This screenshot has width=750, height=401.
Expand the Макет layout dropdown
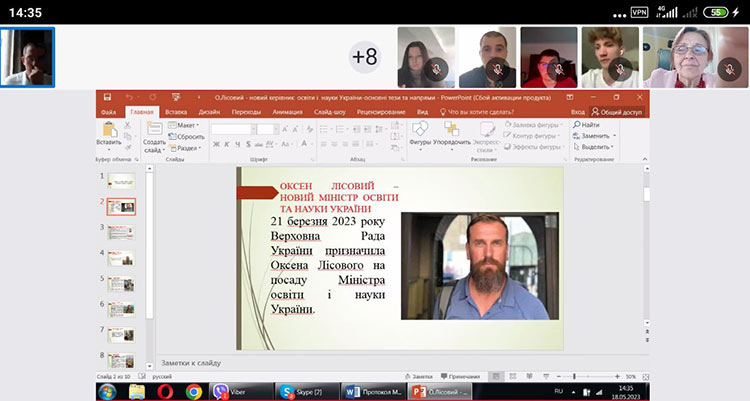[185, 125]
